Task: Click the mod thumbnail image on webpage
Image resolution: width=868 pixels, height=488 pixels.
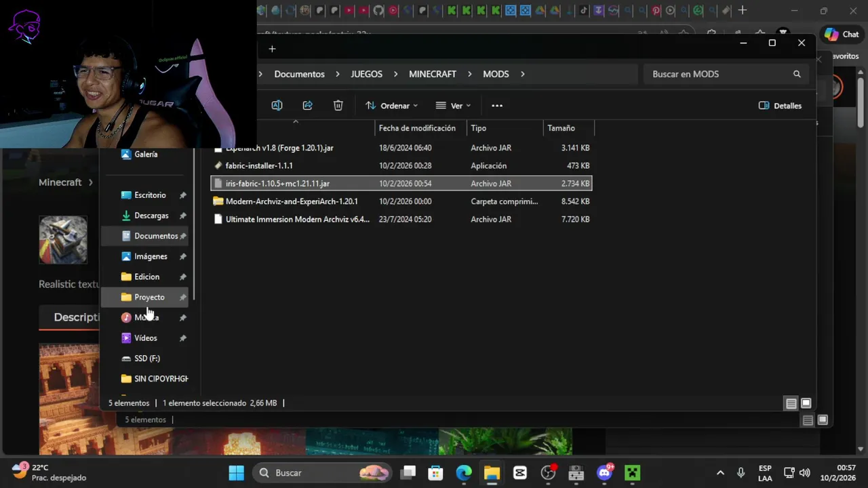Action: [63, 240]
